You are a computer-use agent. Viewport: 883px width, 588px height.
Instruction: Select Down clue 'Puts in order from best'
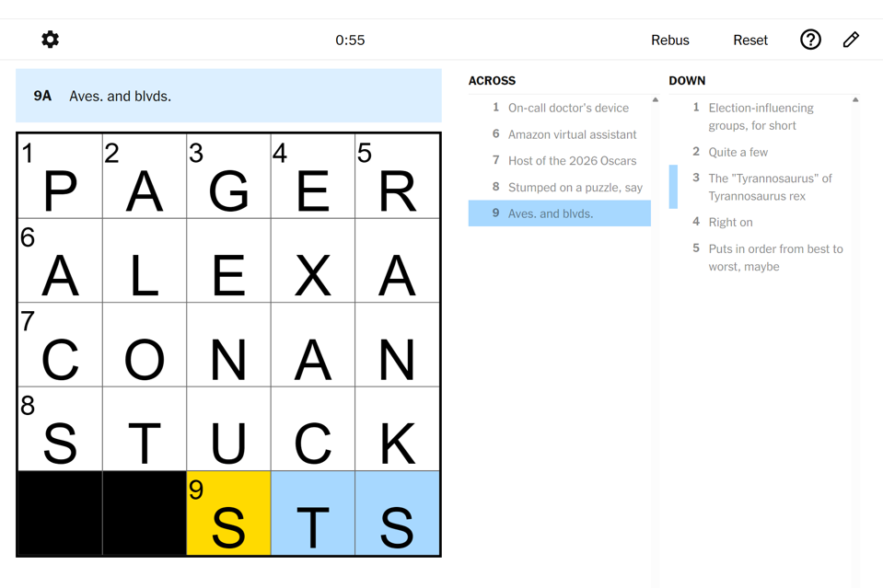[x=775, y=258]
